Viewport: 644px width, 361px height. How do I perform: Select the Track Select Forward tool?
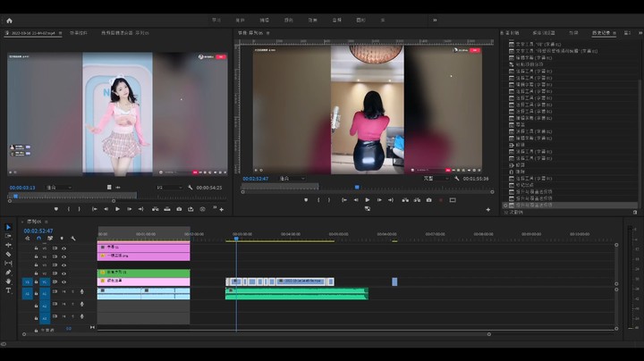tap(8, 236)
